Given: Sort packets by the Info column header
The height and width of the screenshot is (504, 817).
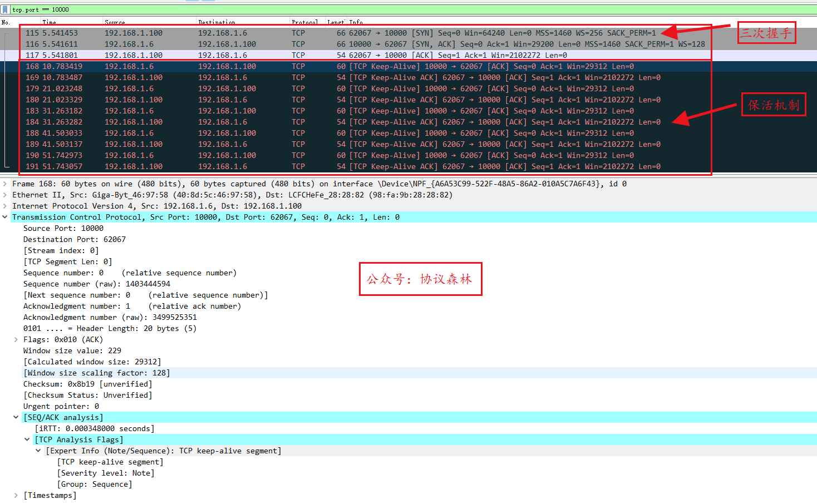Looking at the screenshot, I should 582,22.
